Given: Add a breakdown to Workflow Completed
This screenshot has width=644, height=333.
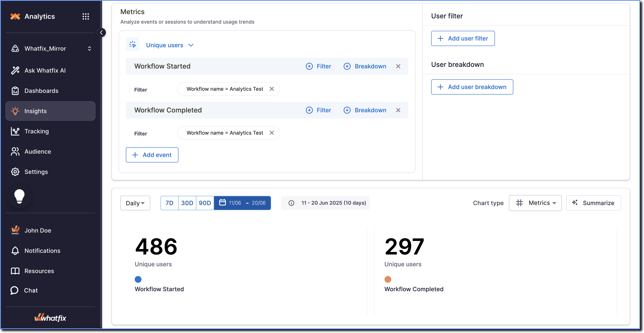Looking at the screenshot, I should 365,110.
